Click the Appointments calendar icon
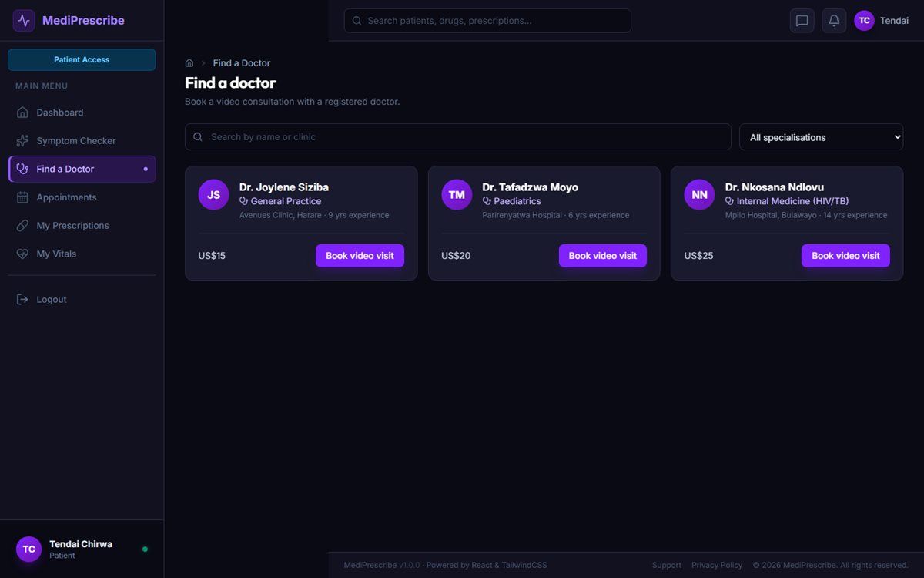 point(22,197)
